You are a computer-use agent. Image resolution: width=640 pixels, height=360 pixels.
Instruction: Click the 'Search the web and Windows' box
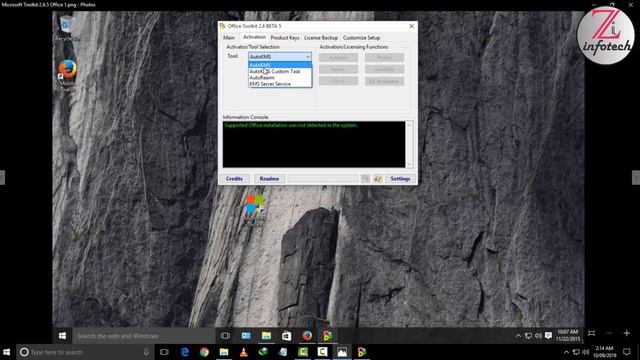click(x=144, y=336)
